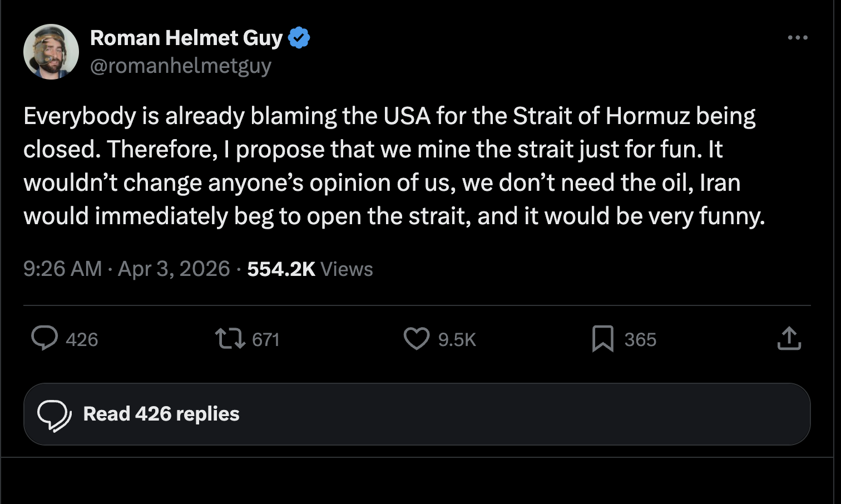
Task: Bookmark this tweet with the bookmark icon
Action: click(x=603, y=338)
